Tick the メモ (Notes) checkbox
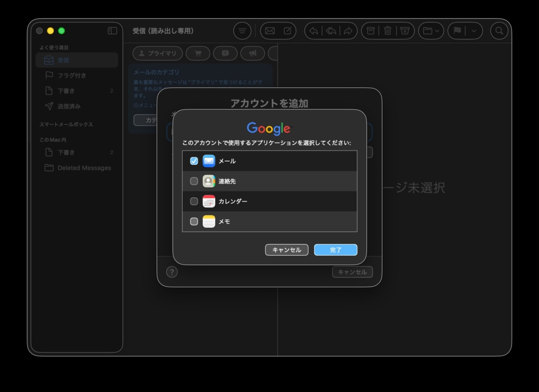Viewport: 539px width, 392px height. (x=194, y=222)
